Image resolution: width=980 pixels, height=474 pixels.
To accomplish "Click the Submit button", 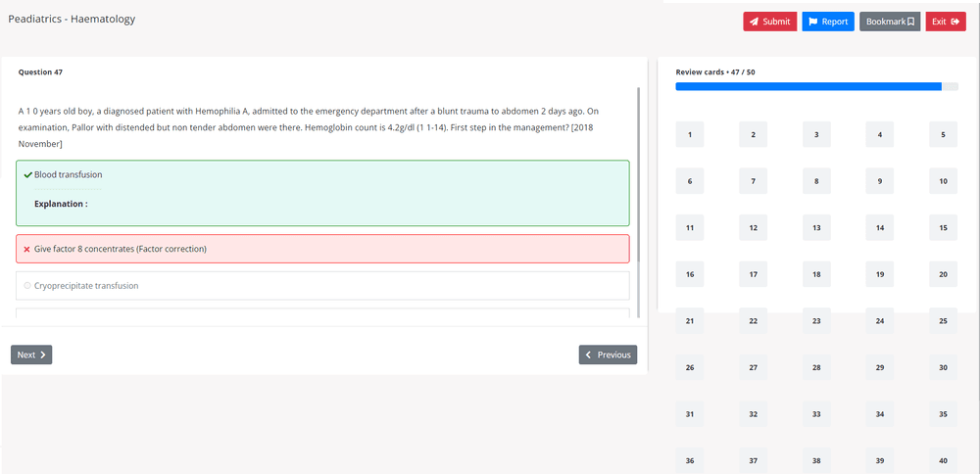I will [x=769, y=22].
